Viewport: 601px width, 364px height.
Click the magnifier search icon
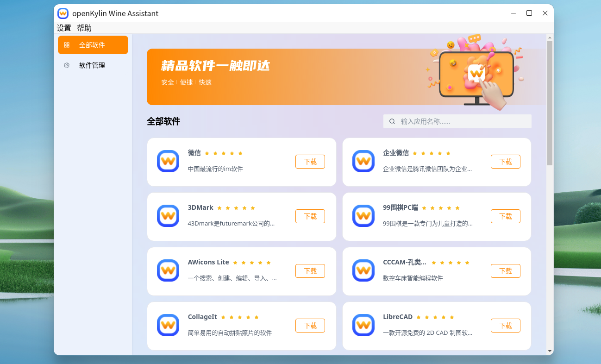click(392, 121)
